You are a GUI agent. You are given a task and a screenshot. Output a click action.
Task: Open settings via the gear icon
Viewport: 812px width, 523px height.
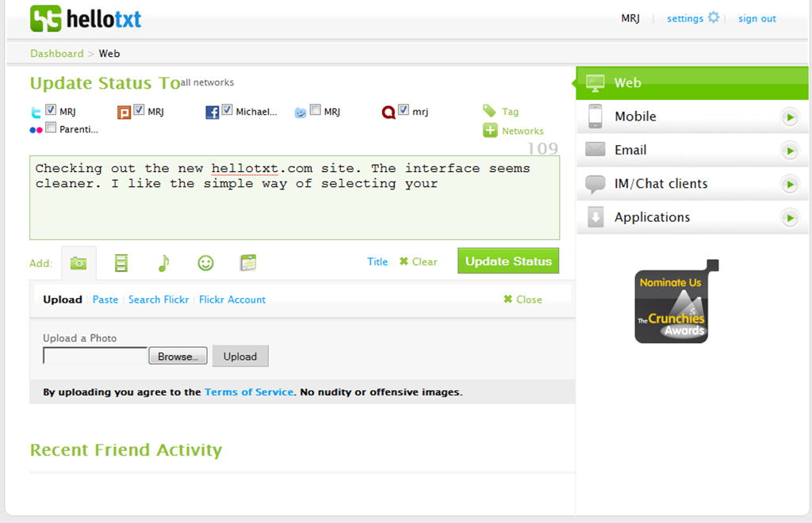point(714,17)
